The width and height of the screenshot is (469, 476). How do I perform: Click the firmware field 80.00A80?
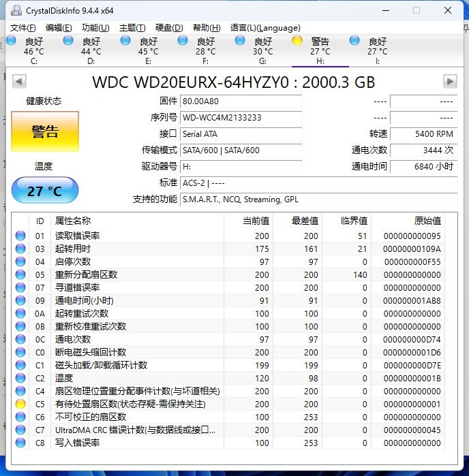point(241,101)
